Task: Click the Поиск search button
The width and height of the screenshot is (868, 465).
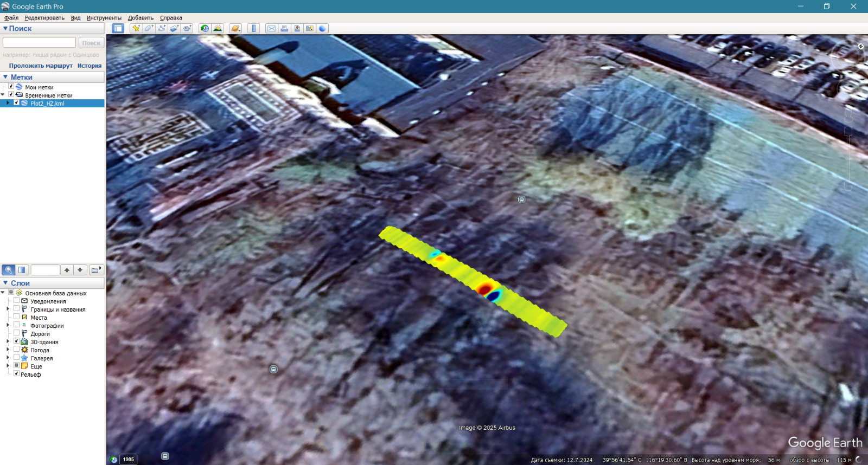Action: click(91, 43)
